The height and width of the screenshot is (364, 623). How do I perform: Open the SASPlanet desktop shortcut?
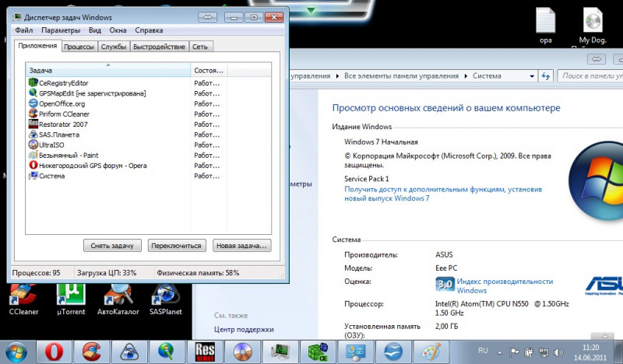166,299
